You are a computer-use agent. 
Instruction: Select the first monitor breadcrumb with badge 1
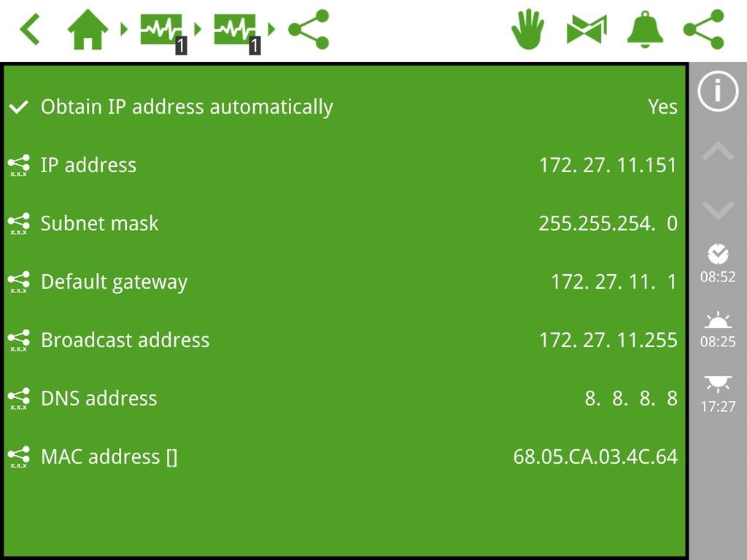tap(163, 32)
